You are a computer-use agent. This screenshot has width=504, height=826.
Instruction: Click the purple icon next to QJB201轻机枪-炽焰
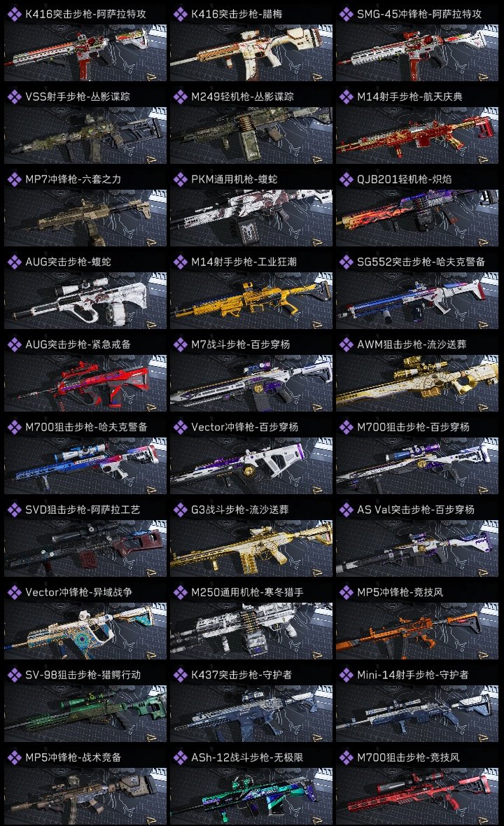point(346,180)
